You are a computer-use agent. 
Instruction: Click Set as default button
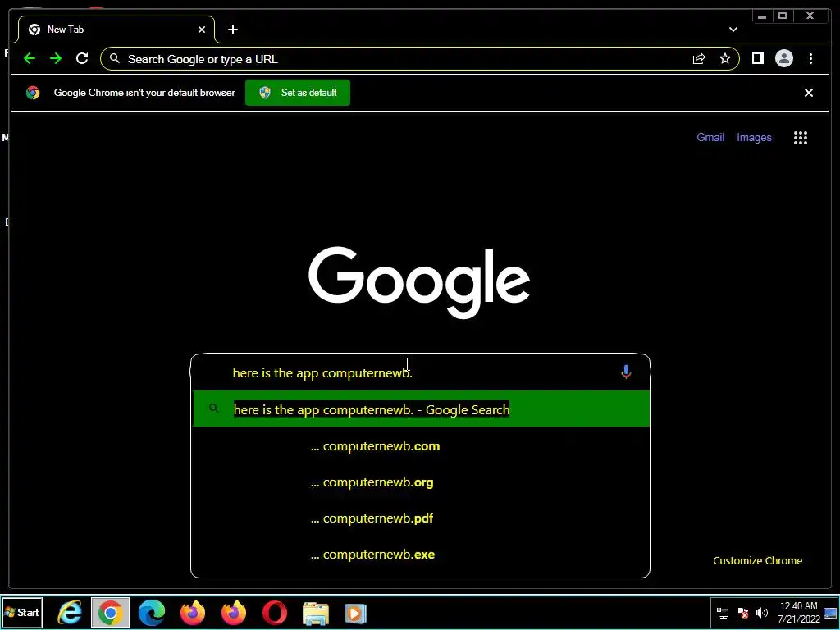click(x=297, y=93)
